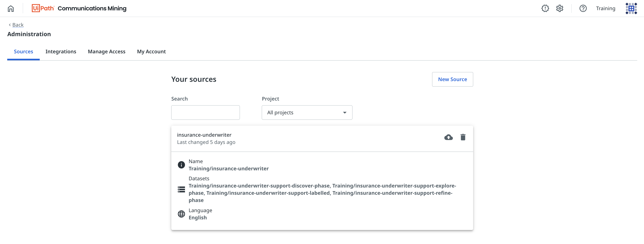
Task: Click the help circle icon in top bar
Action: [x=582, y=8]
